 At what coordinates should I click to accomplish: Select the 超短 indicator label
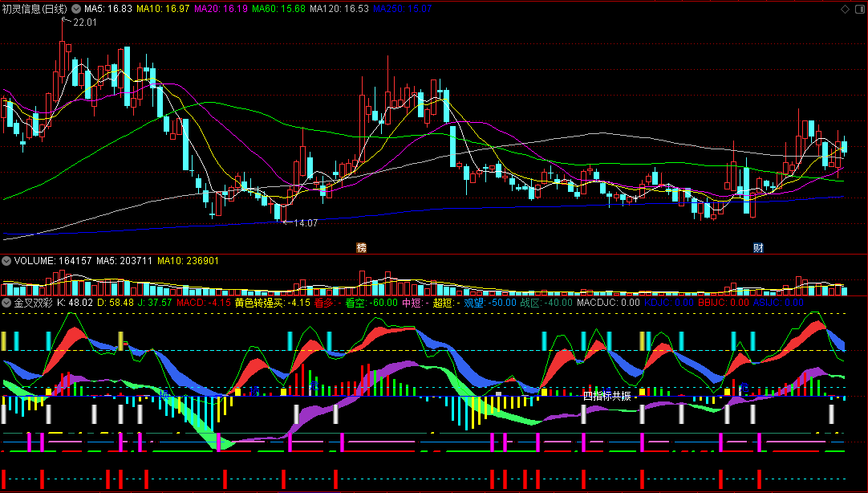pos(446,303)
